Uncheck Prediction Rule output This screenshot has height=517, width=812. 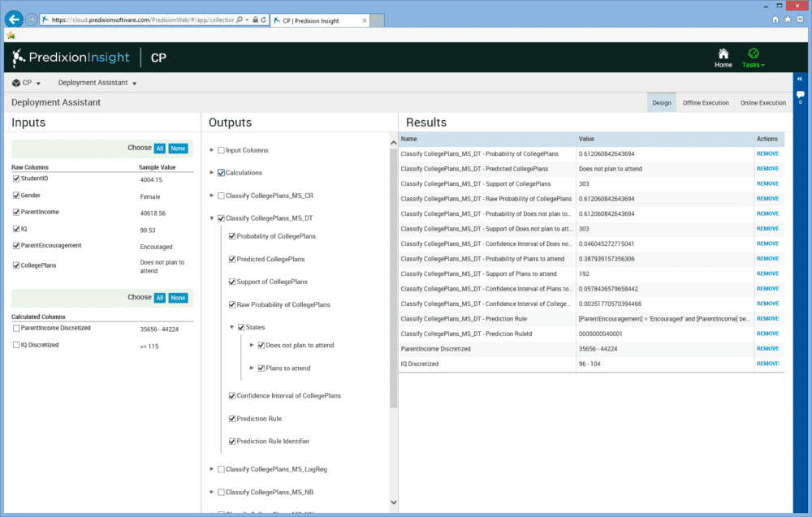point(232,419)
